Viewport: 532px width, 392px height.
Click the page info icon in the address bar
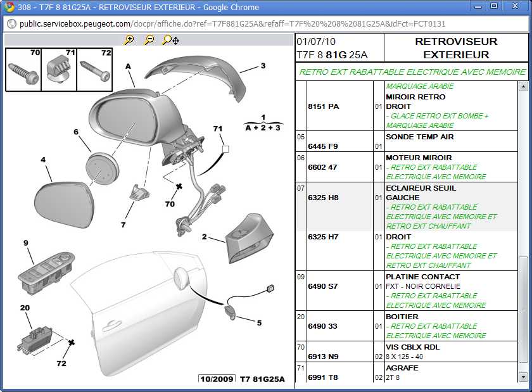point(10,23)
